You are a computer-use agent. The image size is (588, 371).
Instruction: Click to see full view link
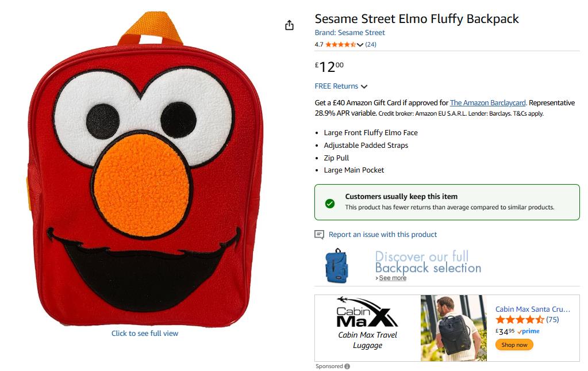145,334
